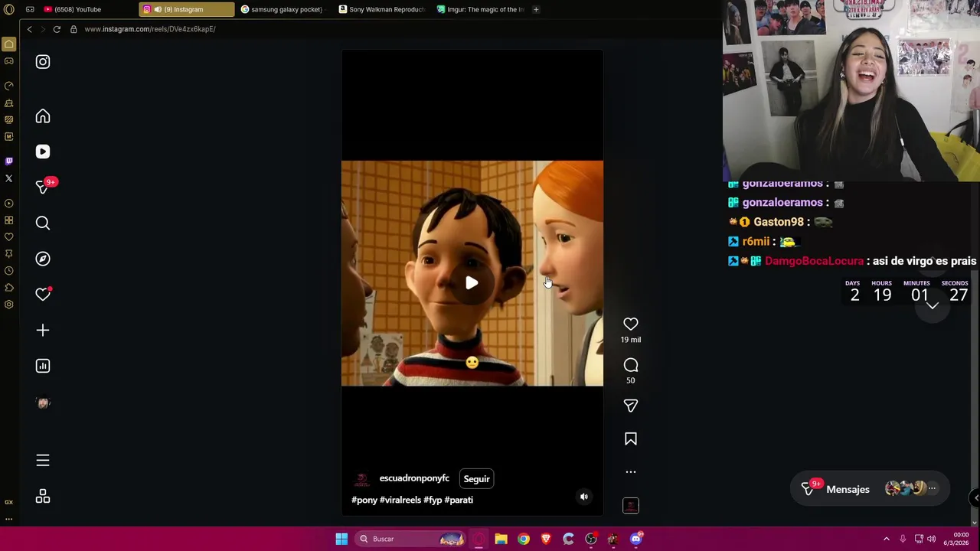
Task: Open Instagram More hamburger menu
Action: click(x=43, y=460)
